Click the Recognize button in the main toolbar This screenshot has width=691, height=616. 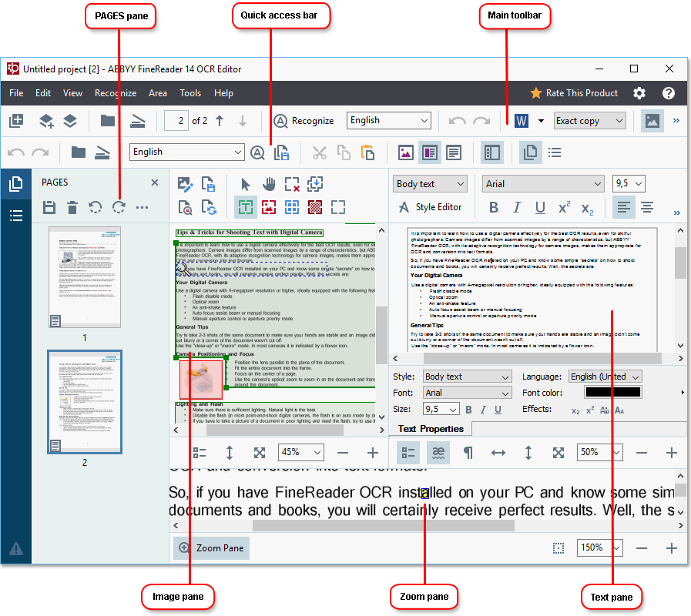[x=304, y=120]
